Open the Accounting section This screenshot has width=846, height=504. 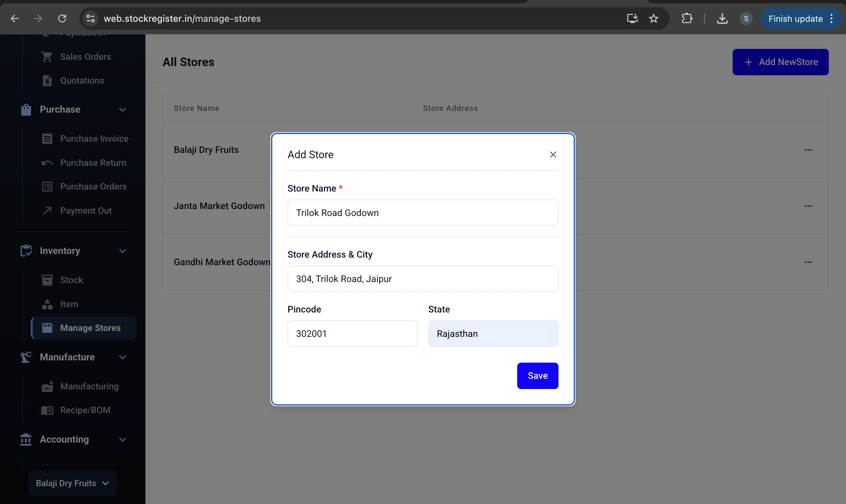[64, 439]
